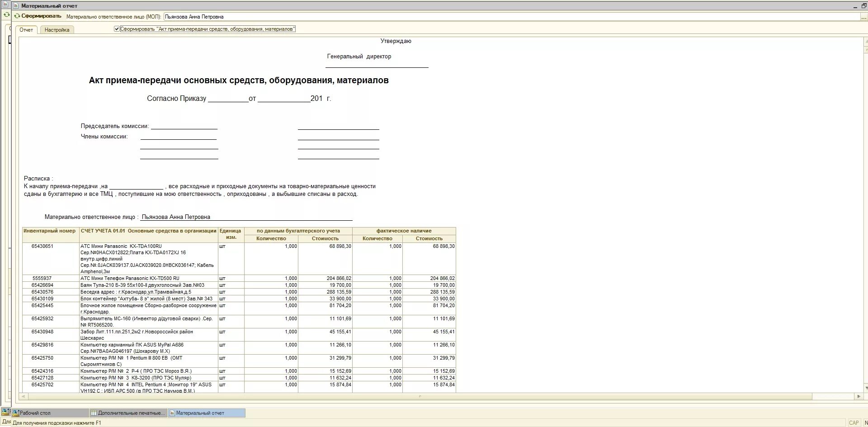Select the Беседка Краснодар Трамвайная row

point(136,292)
